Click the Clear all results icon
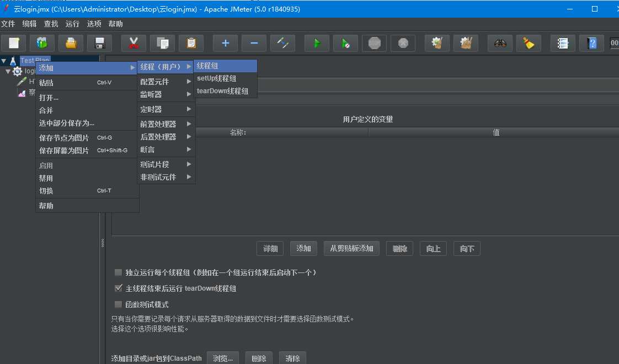This screenshot has width=619, height=364. point(466,42)
